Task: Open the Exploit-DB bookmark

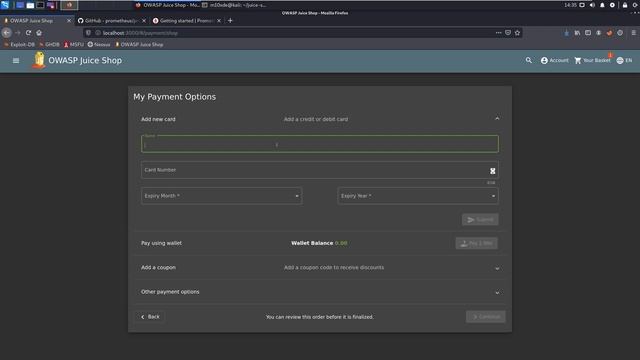Action: pos(20,44)
